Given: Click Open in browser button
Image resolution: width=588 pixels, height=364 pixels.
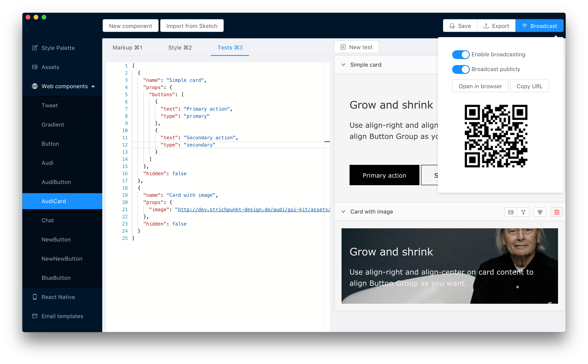Looking at the screenshot, I should [x=480, y=86].
